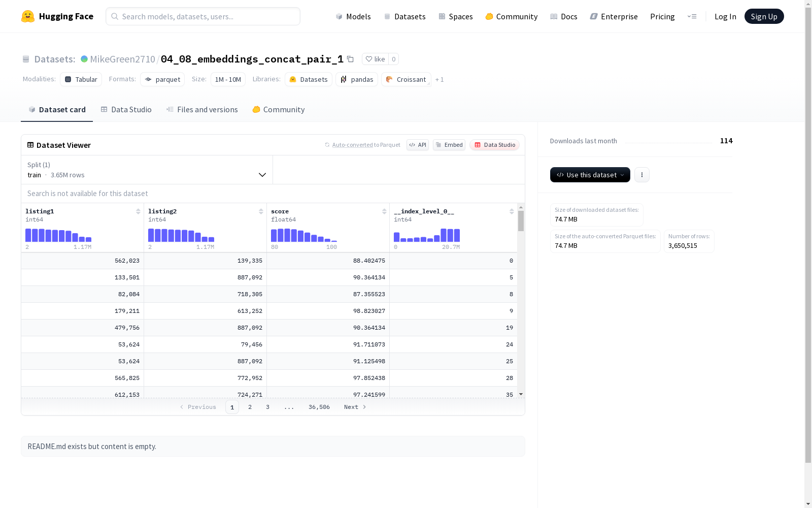Image resolution: width=812 pixels, height=508 pixels.
Task: Click the API button in Dataset Viewer
Action: point(418,145)
